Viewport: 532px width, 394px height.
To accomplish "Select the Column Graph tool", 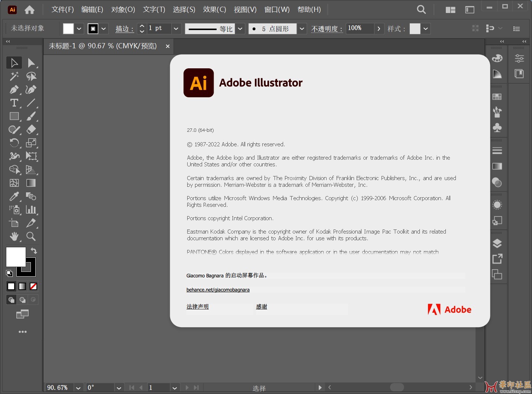I will click(x=31, y=210).
